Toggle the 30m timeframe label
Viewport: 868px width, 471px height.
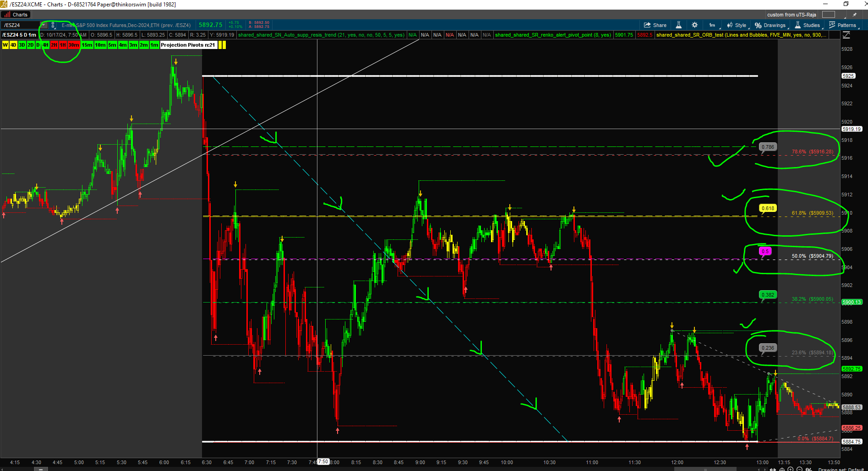click(x=73, y=45)
